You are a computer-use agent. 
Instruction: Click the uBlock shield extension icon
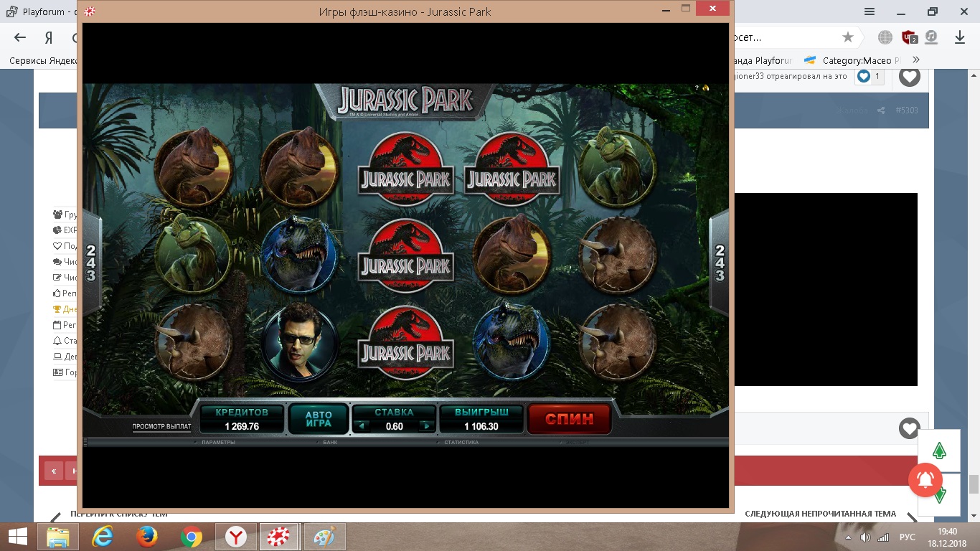click(x=909, y=37)
